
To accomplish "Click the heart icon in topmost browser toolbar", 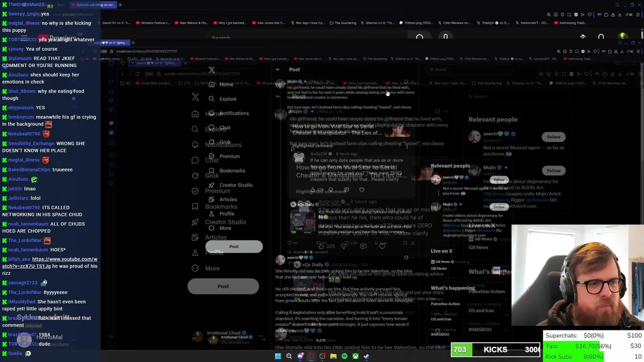I will pyautogui.click(x=589, y=15).
